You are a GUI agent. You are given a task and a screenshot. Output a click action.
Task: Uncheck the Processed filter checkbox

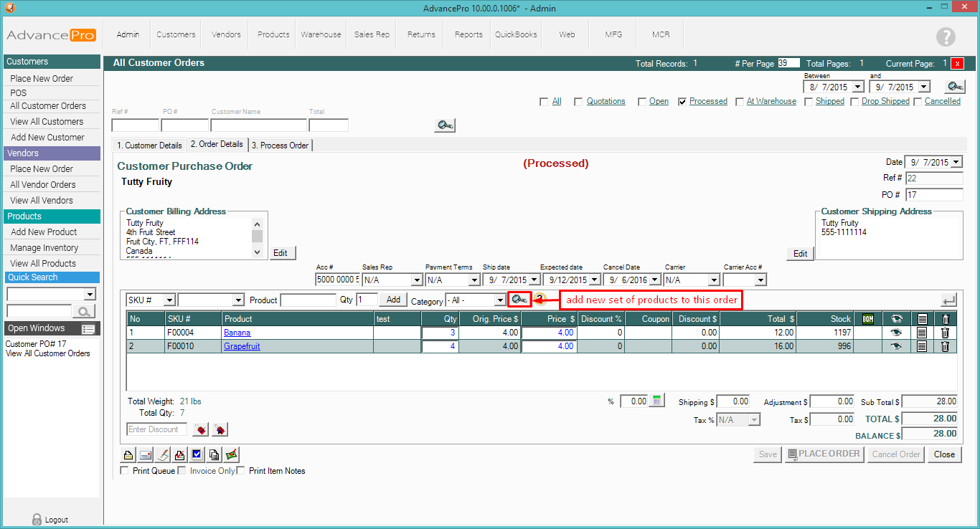pos(682,102)
